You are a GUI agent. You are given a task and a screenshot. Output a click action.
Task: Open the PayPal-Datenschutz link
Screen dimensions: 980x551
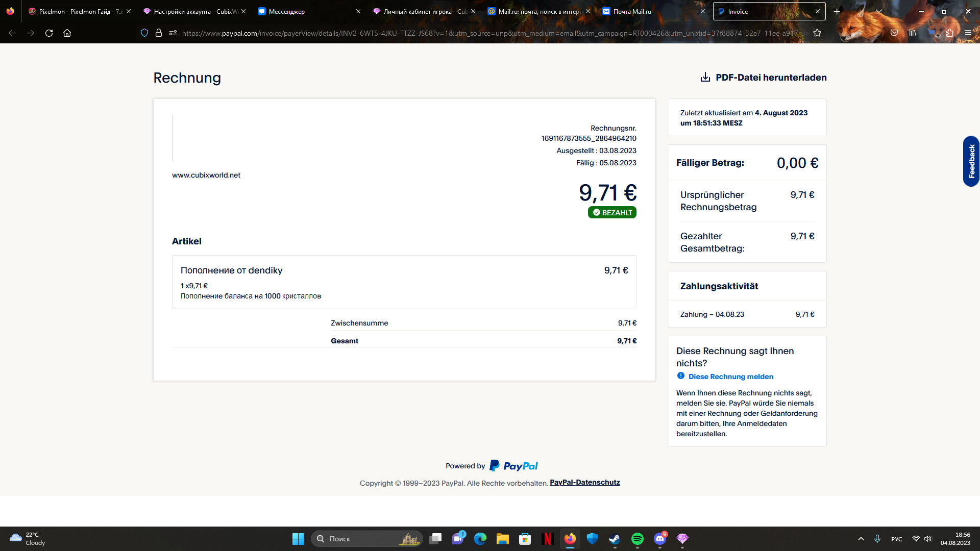[x=584, y=482]
